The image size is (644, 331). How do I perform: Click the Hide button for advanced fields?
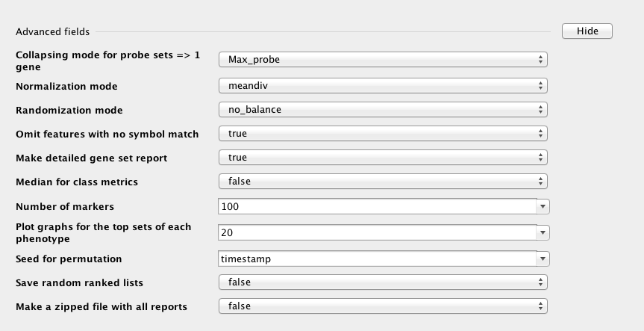[x=587, y=31]
